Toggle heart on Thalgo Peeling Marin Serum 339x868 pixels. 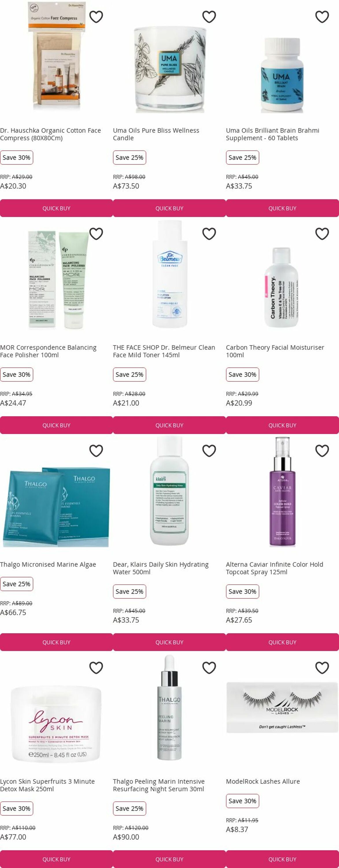[209, 668]
